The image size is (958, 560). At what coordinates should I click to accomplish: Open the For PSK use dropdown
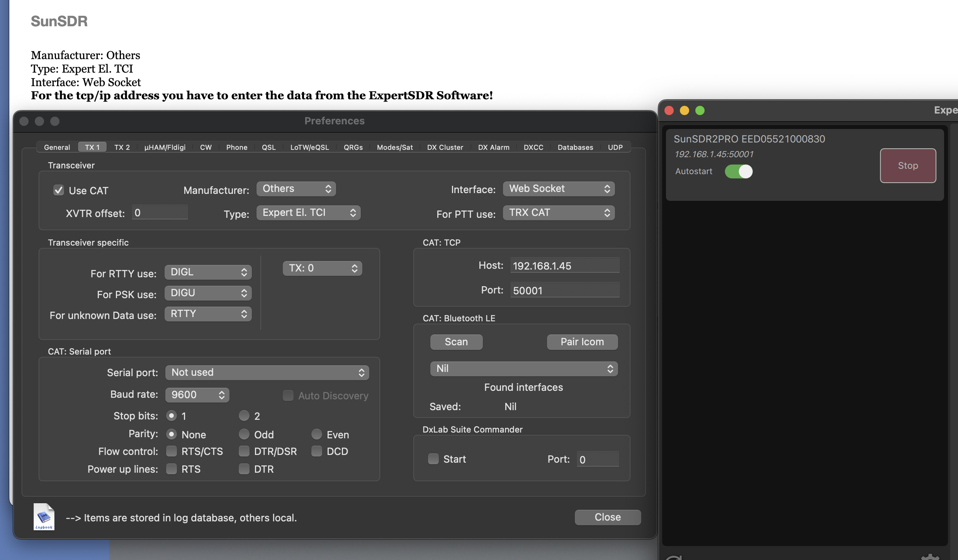coord(208,293)
